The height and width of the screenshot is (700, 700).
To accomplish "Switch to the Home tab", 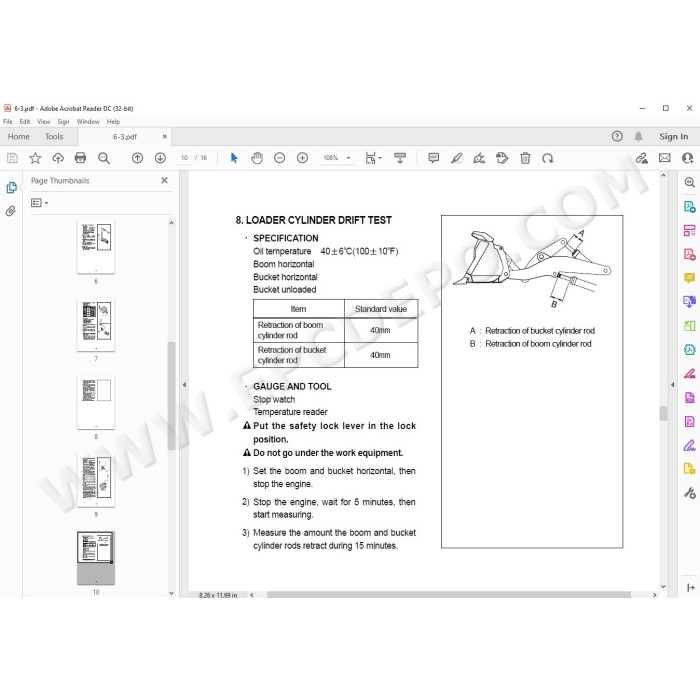I will pyautogui.click(x=19, y=137).
